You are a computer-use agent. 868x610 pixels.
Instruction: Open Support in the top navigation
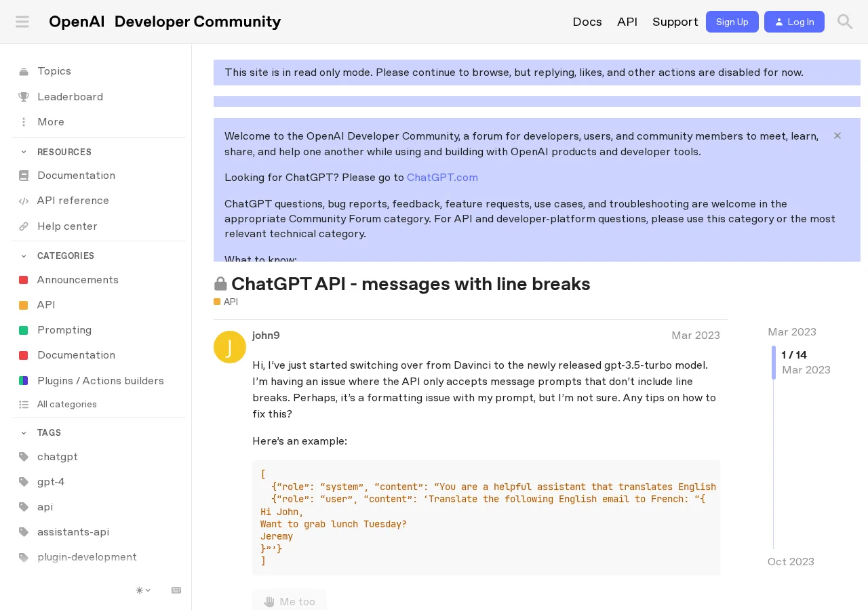(675, 22)
